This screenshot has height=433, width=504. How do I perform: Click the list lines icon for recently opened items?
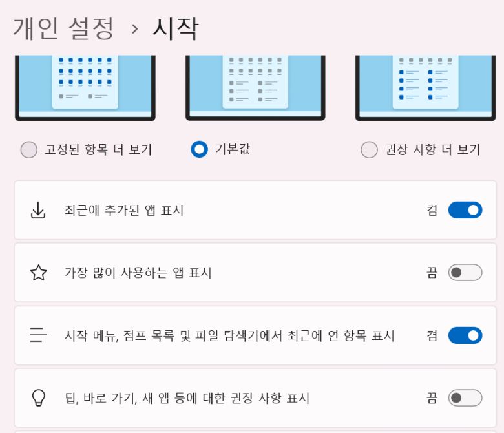coord(38,335)
